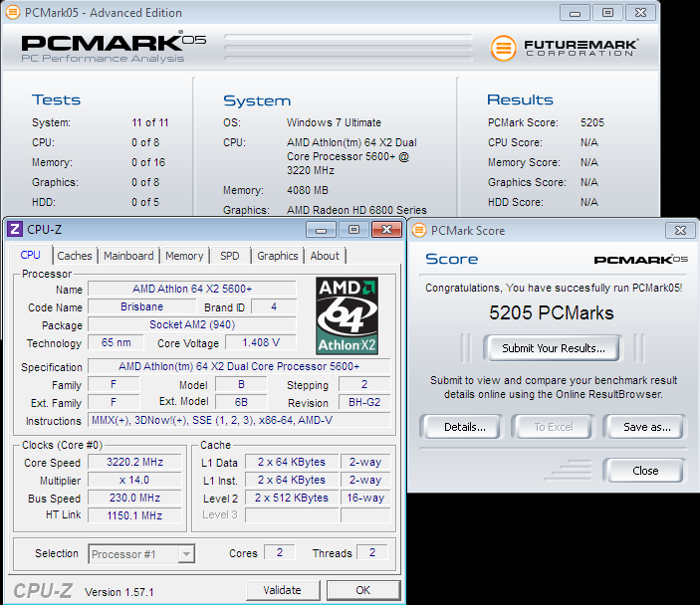Click Submit Your Results button
The height and width of the screenshot is (605, 700).
(553, 348)
